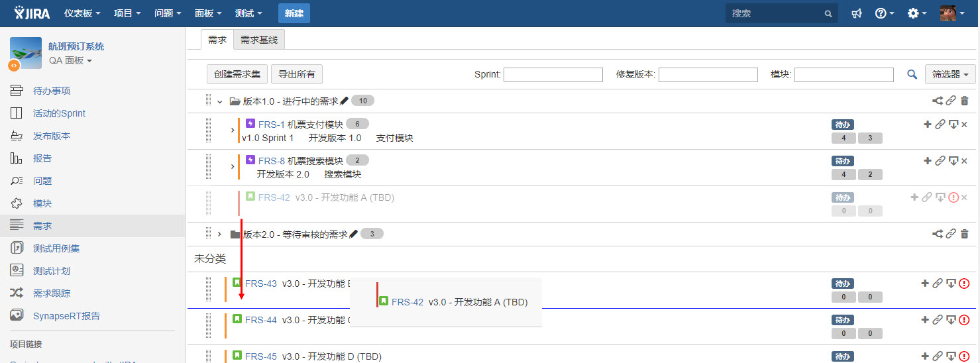
Task: Switch to the 需求基线 tab
Action: click(x=259, y=40)
